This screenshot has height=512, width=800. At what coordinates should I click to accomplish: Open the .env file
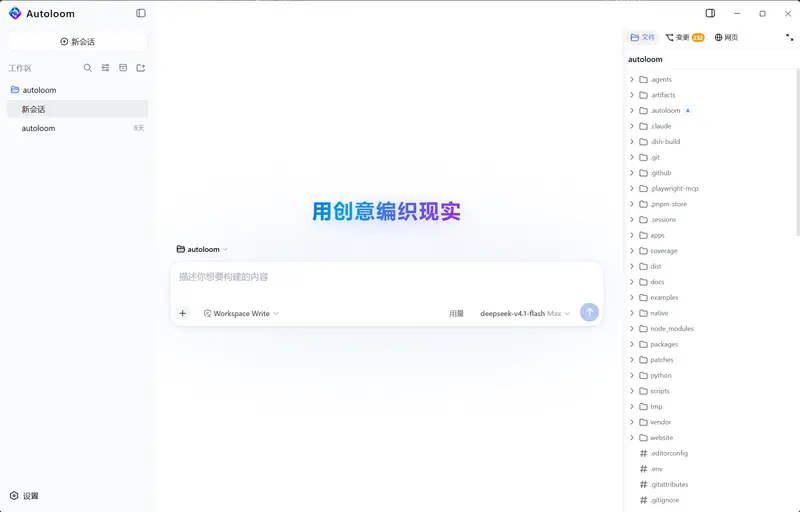tap(651, 469)
